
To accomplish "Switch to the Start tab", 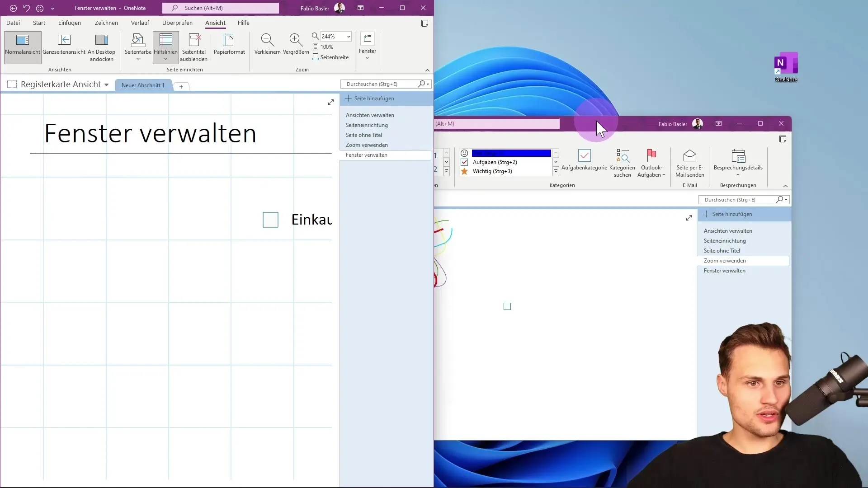I will 39,23.
